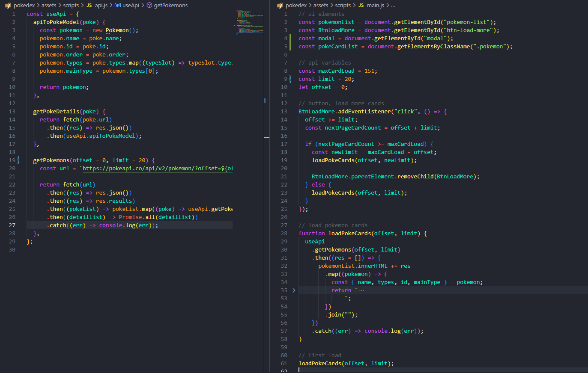Select the scripts breadcrumb in right editor

pyautogui.click(x=343, y=6)
